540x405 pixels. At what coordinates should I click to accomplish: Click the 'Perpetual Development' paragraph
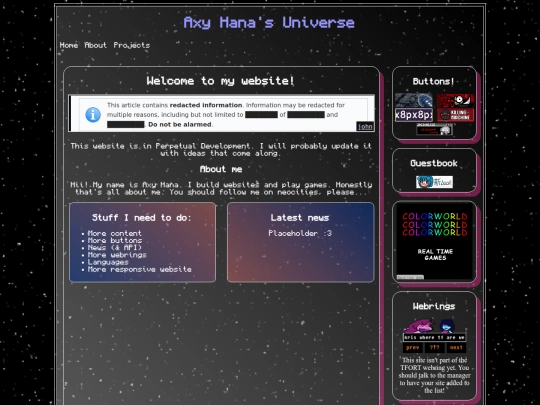[221, 149]
